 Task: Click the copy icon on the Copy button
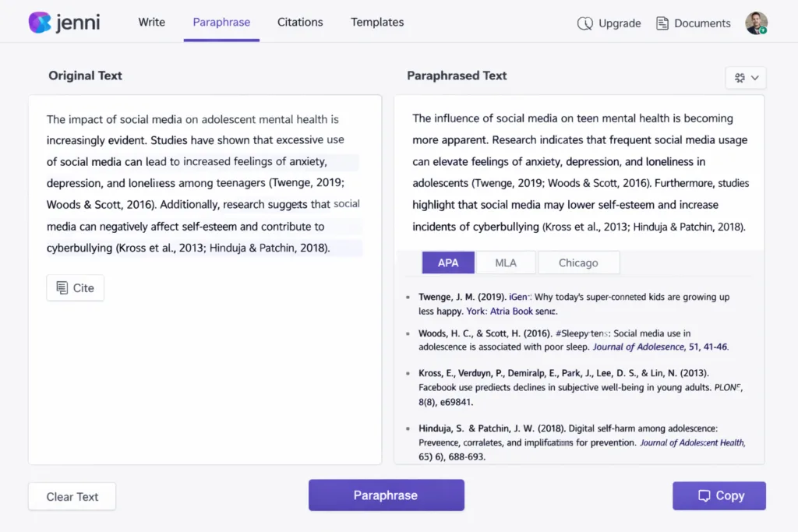tap(702, 495)
